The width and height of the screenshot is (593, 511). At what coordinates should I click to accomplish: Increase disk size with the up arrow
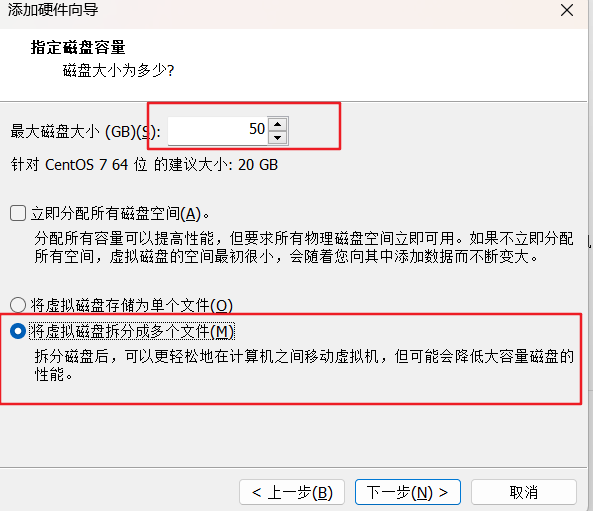(278, 124)
